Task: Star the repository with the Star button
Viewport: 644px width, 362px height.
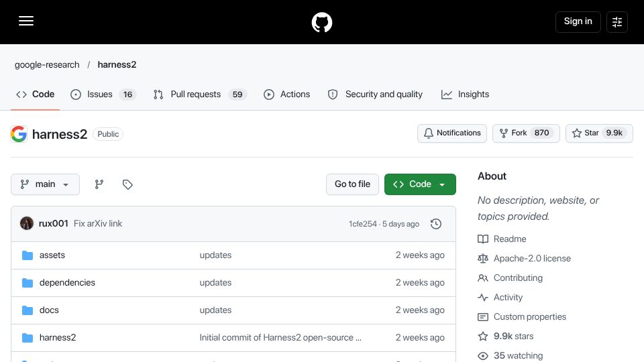Action: (x=599, y=133)
